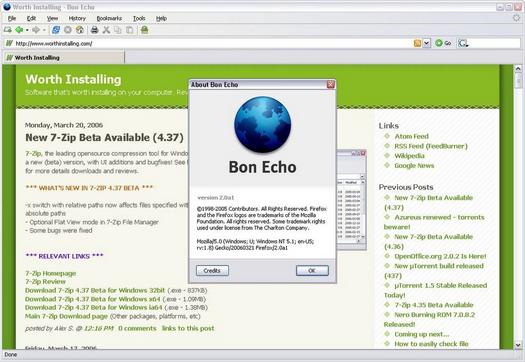Click the page scrollbar down arrow
Image resolution: width=525 pixels, height=362 pixels.
tap(518, 345)
